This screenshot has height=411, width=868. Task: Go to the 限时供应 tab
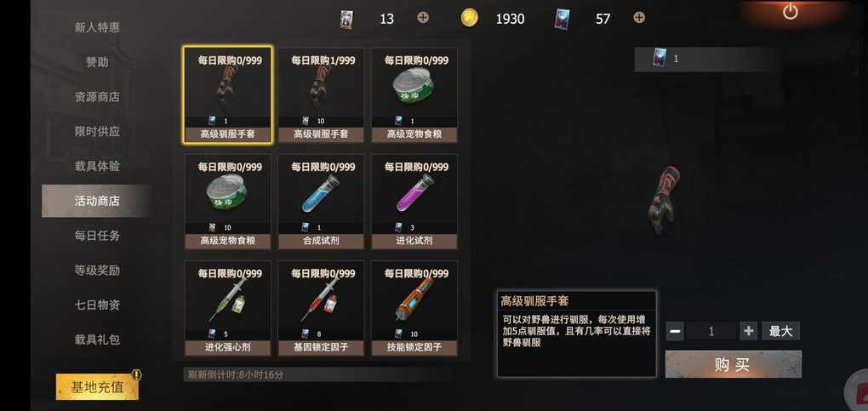[97, 132]
